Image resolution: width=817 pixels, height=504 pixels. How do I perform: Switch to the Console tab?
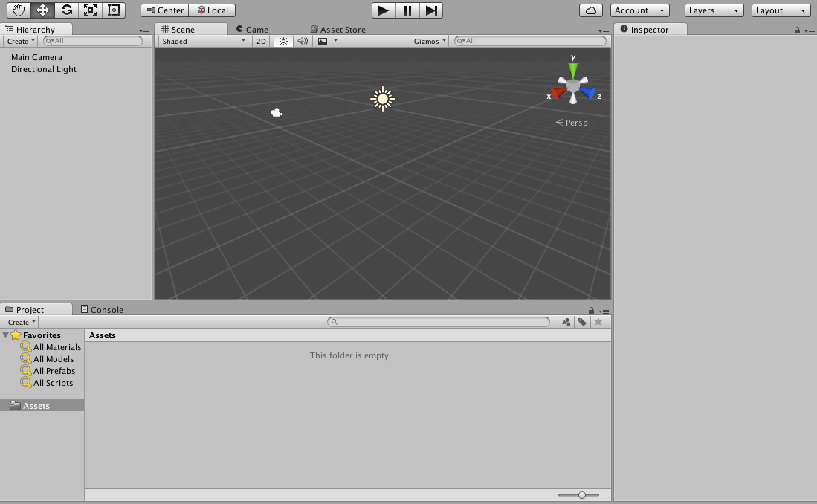coord(102,309)
